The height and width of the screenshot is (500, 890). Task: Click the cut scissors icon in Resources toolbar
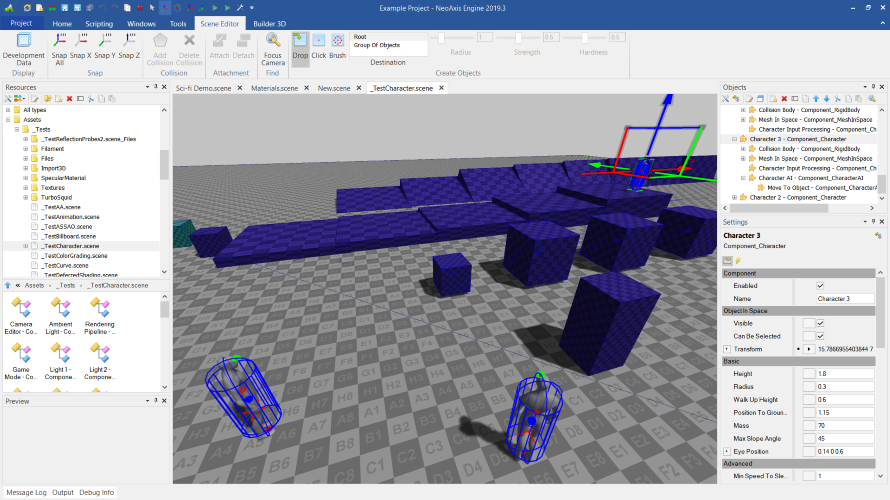pyautogui.click(x=91, y=99)
